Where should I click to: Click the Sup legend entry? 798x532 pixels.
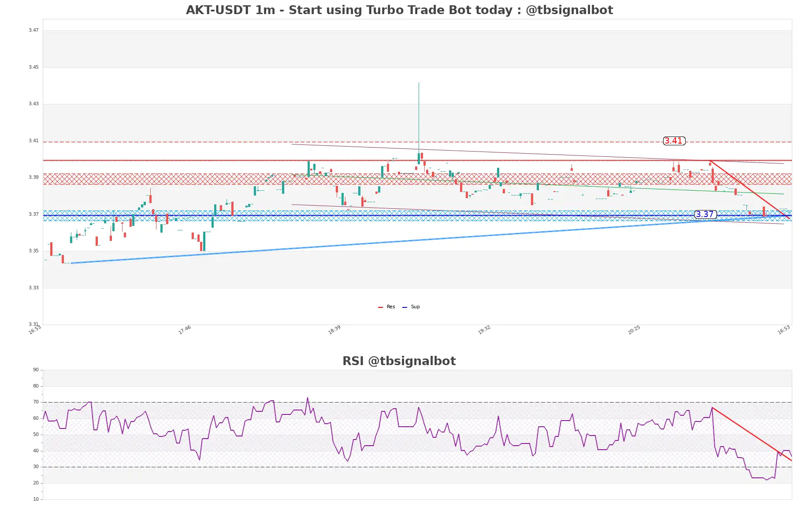(x=411, y=307)
